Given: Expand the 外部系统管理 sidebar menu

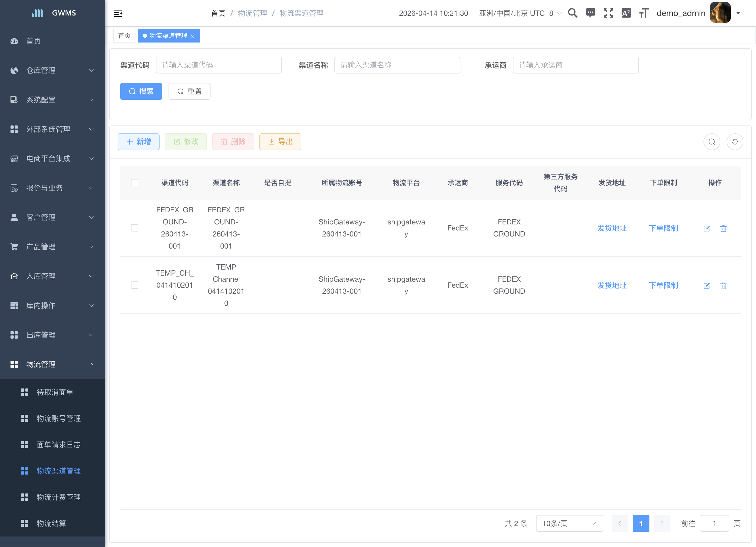Looking at the screenshot, I should pos(53,129).
